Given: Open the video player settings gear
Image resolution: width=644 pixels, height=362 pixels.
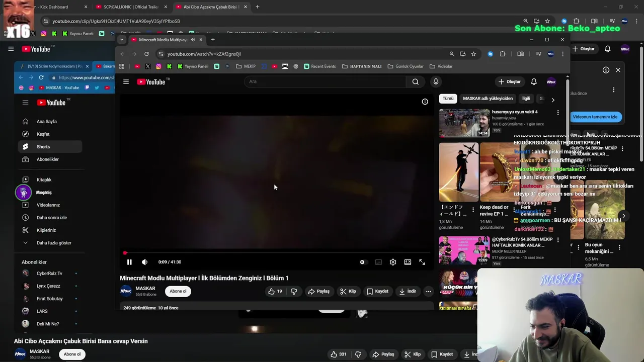Looking at the screenshot, I should [x=393, y=262].
